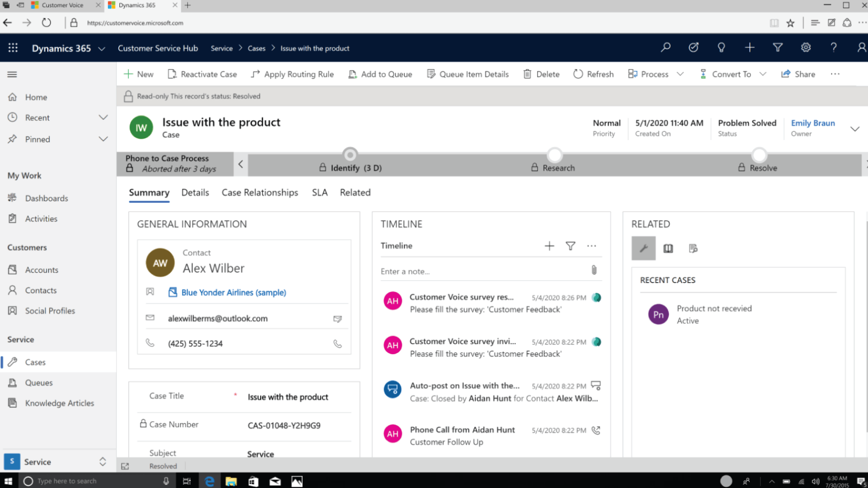Expand the header details chevron near Owner

click(x=856, y=129)
